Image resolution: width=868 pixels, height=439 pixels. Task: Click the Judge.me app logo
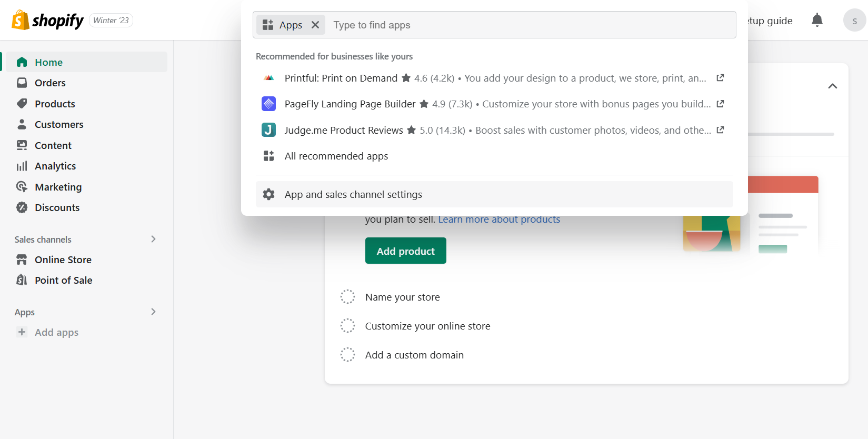point(268,130)
